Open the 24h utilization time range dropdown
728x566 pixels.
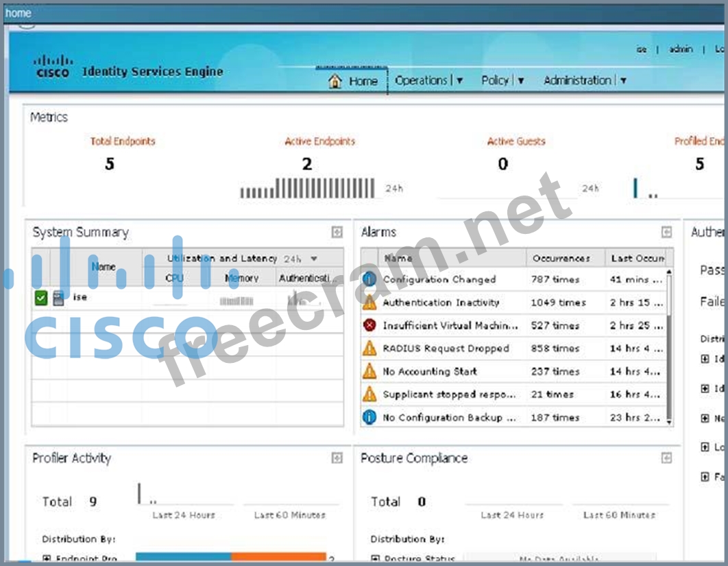coord(302,259)
